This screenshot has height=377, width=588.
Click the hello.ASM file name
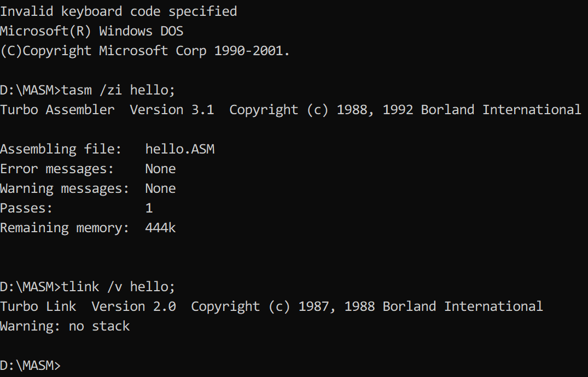tap(179, 149)
